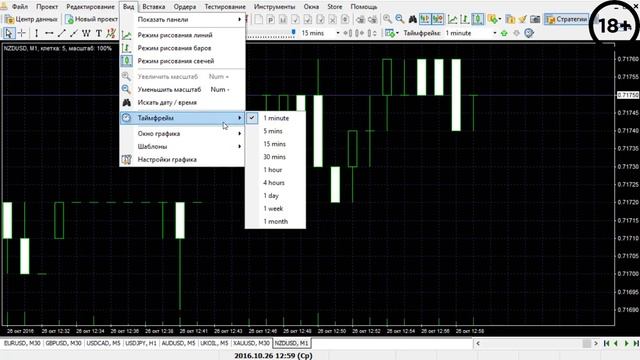Viewport: 640px width, 360px height.
Task: Click the chart horizontal scrollbar thumb
Action: click(587, 344)
